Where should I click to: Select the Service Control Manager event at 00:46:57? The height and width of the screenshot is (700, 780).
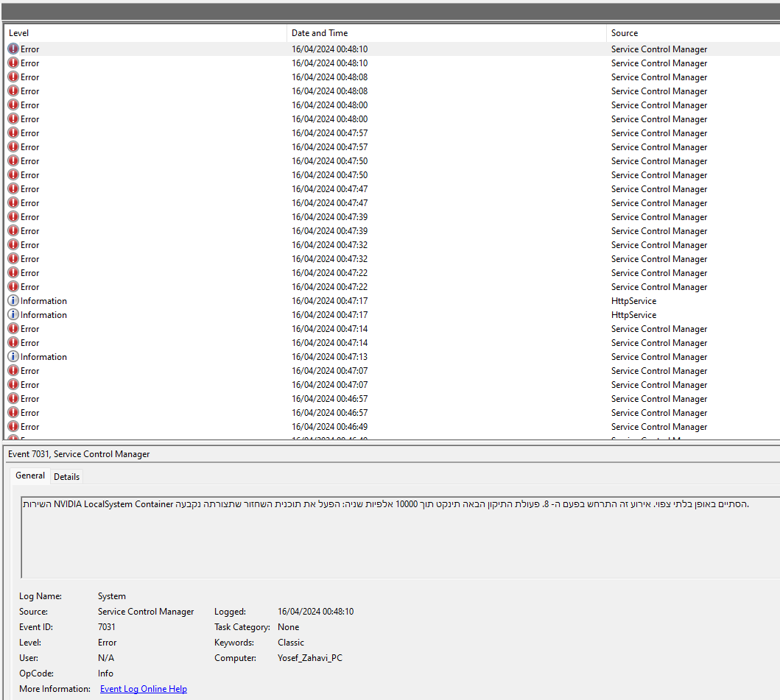(x=147, y=398)
